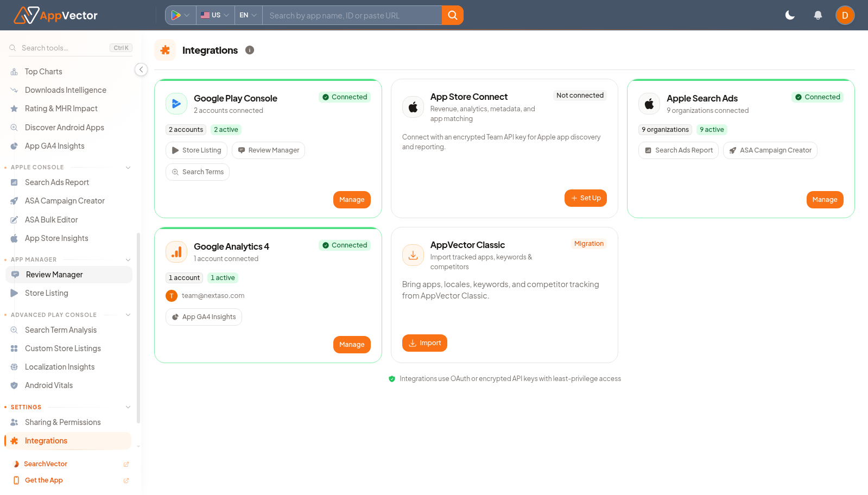Click the AppVector logo

coord(55,15)
